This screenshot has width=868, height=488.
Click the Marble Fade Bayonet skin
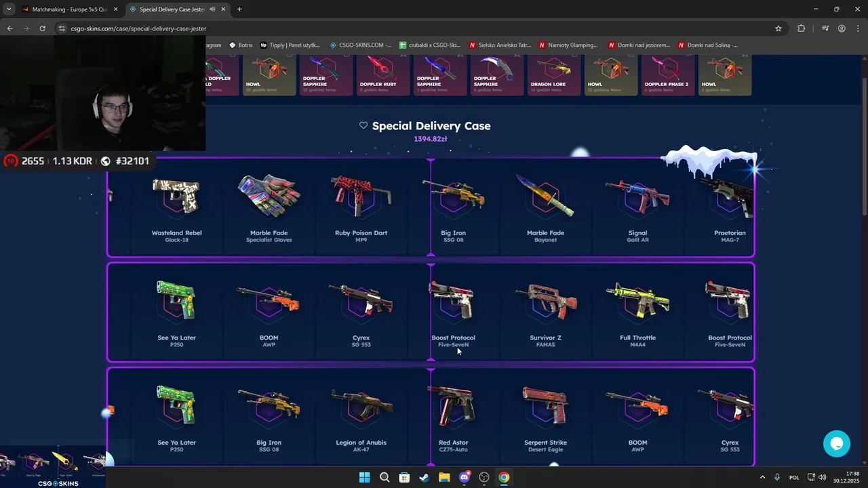click(545, 208)
